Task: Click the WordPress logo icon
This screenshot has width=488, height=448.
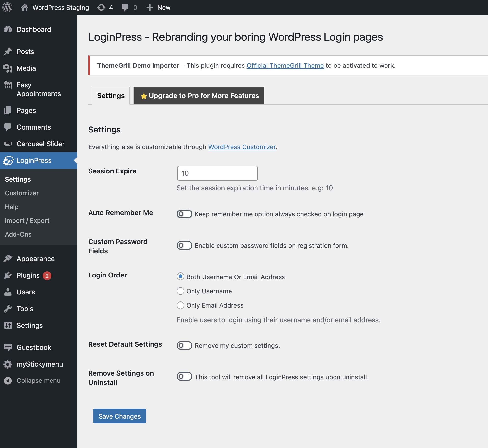Action: coord(7,7)
